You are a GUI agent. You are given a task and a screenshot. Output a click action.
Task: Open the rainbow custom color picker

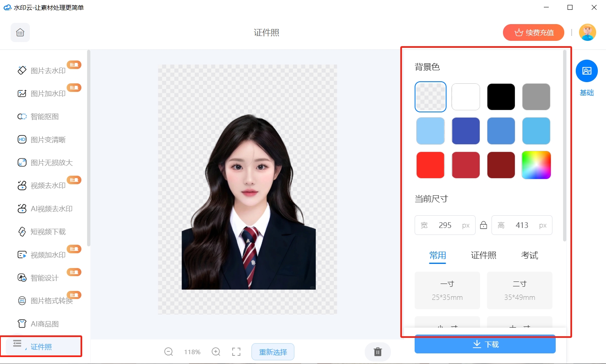(x=536, y=165)
